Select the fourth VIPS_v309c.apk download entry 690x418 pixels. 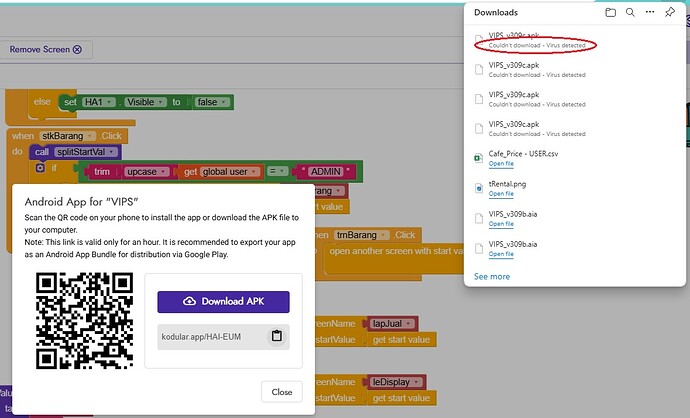pos(574,128)
